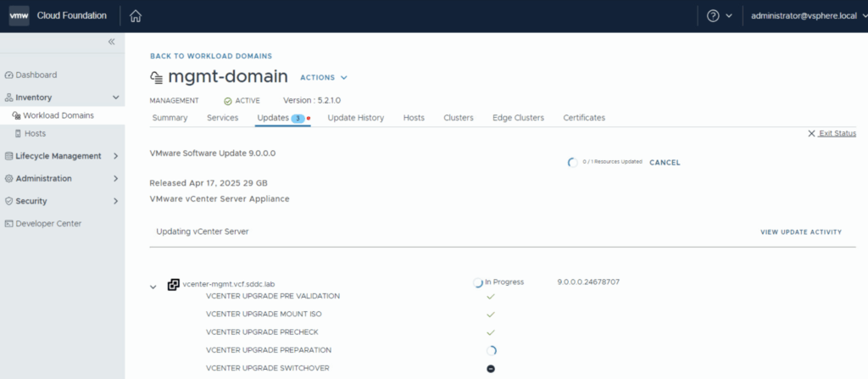The image size is (868, 379).
Task: Open administrator@vsphere.local user menu
Action: [x=803, y=16]
